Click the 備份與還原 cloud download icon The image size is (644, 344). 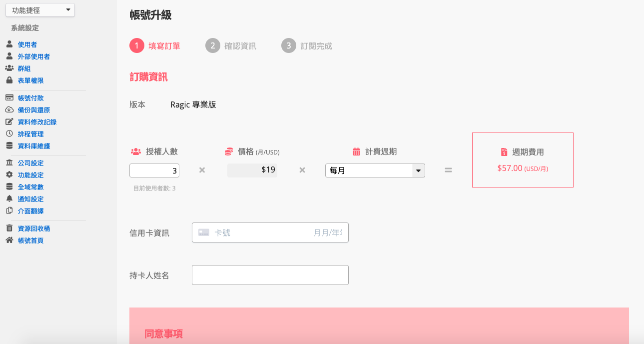(9, 110)
